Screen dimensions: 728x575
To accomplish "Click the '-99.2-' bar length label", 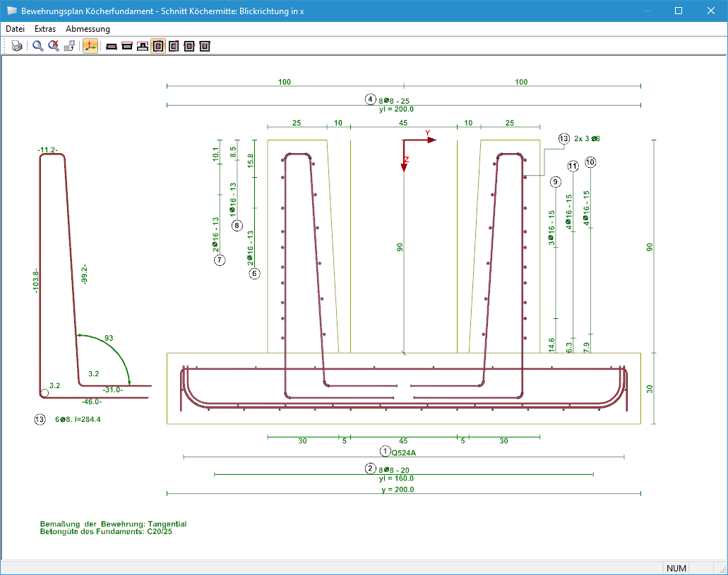I will point(84,274).
